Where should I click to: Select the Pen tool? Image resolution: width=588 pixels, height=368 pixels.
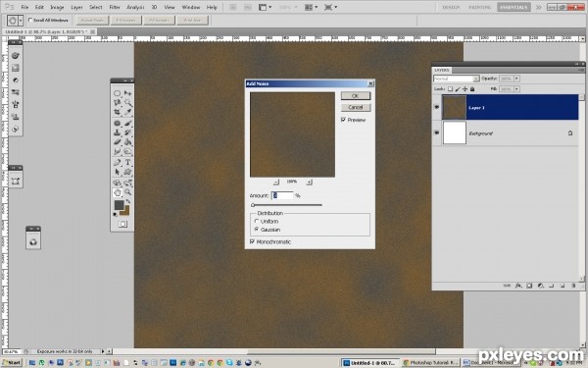[x=117, y=162]
